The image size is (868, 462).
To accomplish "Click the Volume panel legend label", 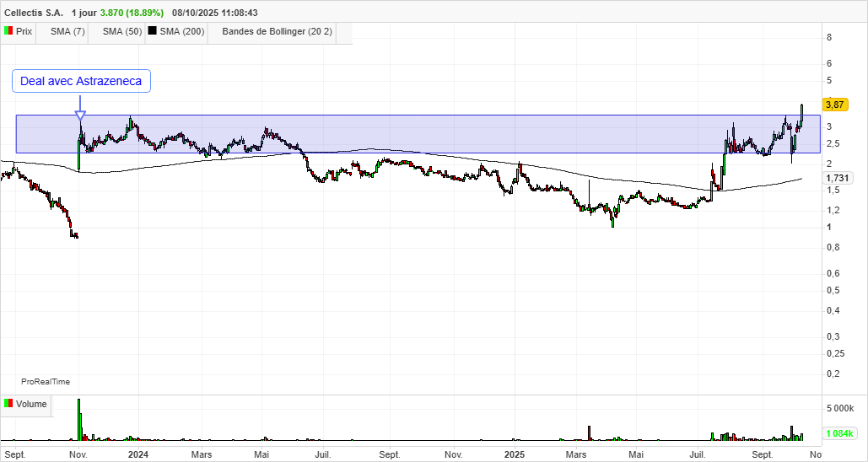I will tap(31, 404).
